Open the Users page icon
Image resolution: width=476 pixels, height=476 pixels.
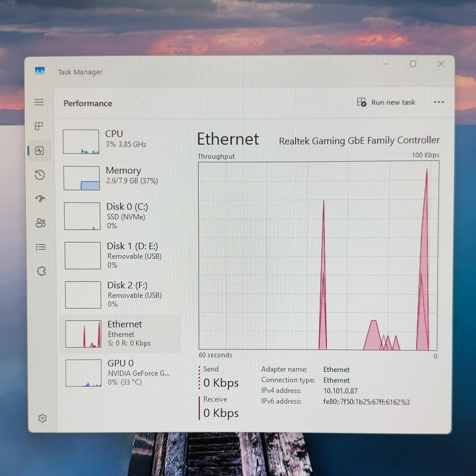[40, 223]
